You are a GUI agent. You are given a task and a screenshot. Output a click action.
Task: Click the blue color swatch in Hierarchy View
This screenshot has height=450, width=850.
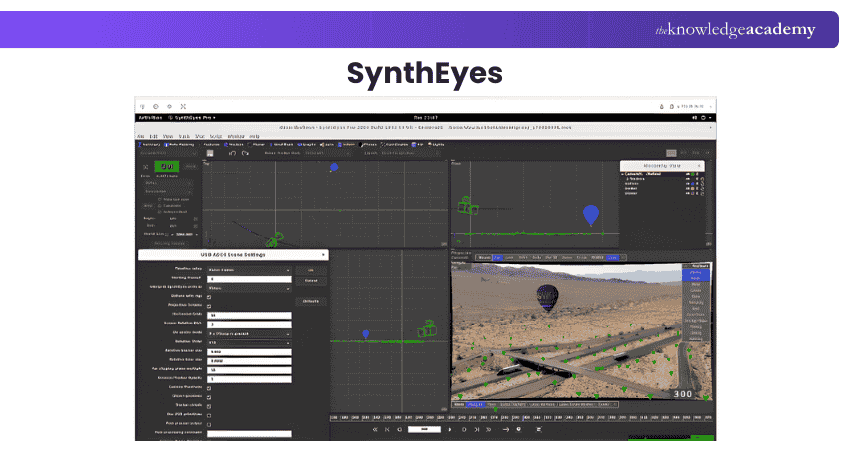pos(692,184)
